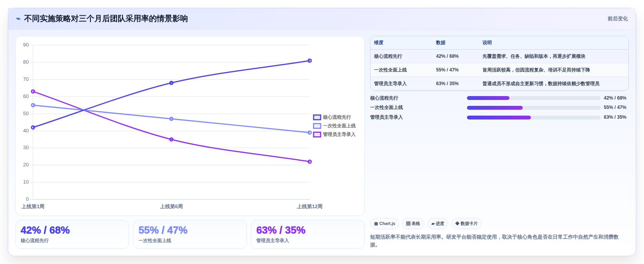Click the 表格 tag chip
This screenshot has width=644, height=264.
[x=413, y=224]
